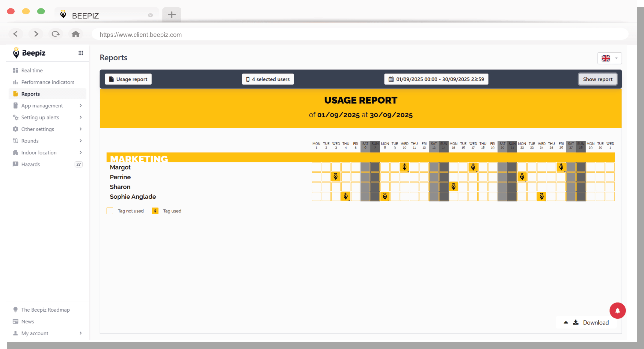Click the notification bell icon
The image size is (644, 349).
617,310
